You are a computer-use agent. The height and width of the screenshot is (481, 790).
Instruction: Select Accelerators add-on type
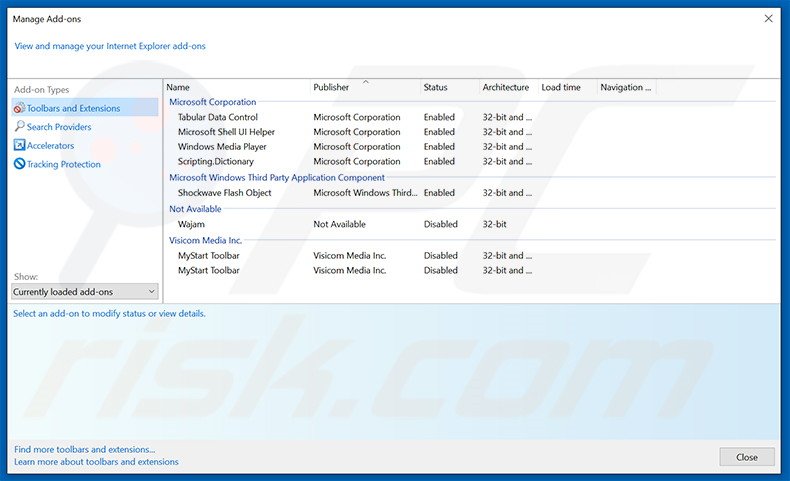50,146
